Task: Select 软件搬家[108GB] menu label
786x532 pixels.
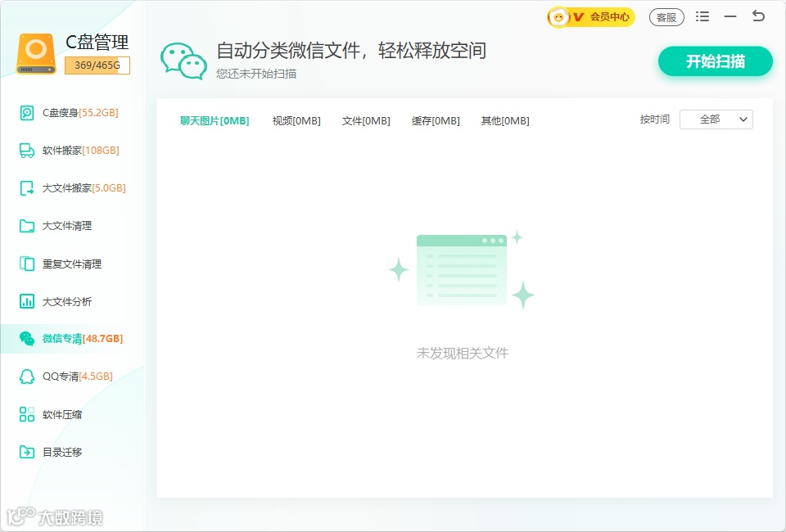Action: [x=81, y=151]
